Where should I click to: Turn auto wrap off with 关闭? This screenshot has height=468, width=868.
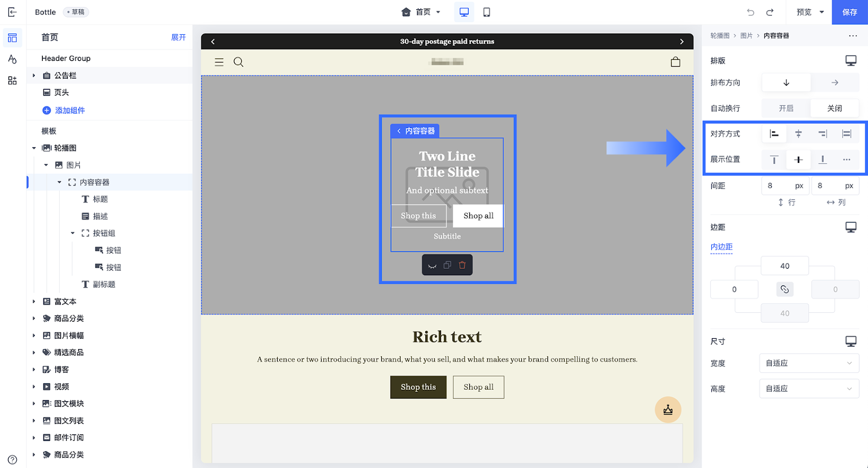pyautogui.click(x=835, y=108)
